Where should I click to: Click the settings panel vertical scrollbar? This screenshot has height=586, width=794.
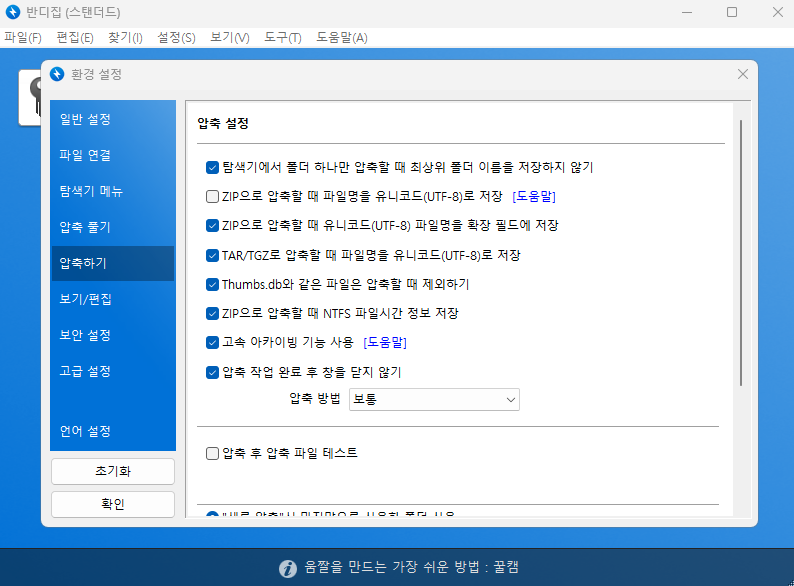click(x=741, y=253)
